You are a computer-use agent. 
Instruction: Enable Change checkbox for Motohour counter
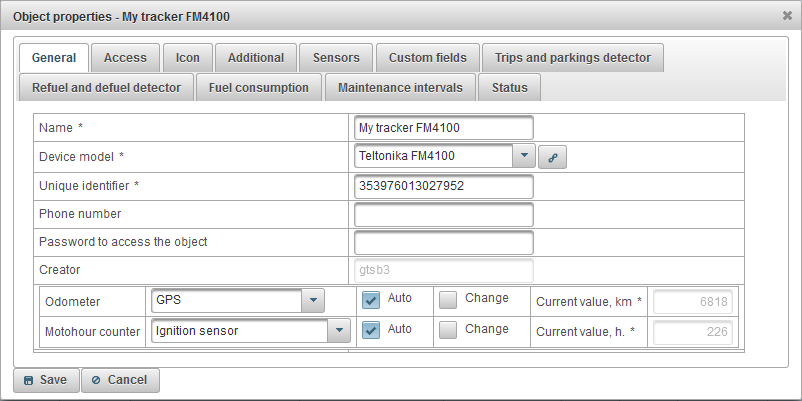tap(448, 330)
